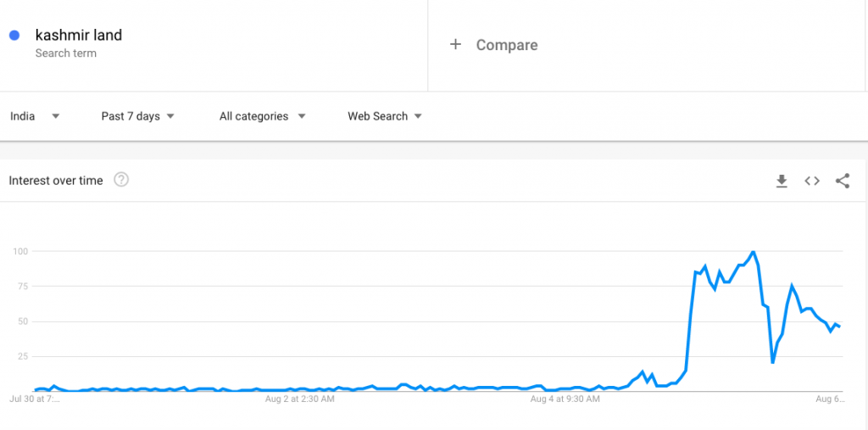Screen dimensions: 868x430
Task: Download the interest over time data
Action: pos(781,181)
